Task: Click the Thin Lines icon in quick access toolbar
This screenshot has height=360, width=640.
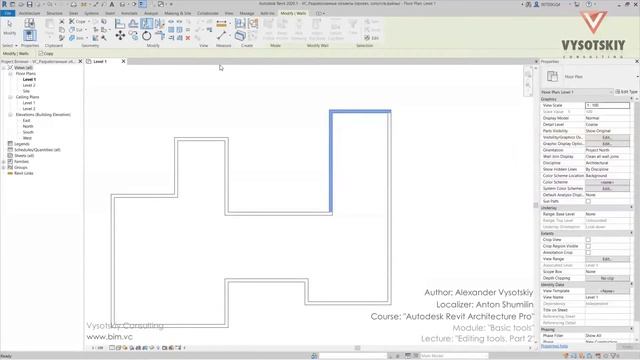Action: pyautogui.click(x=142, y=4)
